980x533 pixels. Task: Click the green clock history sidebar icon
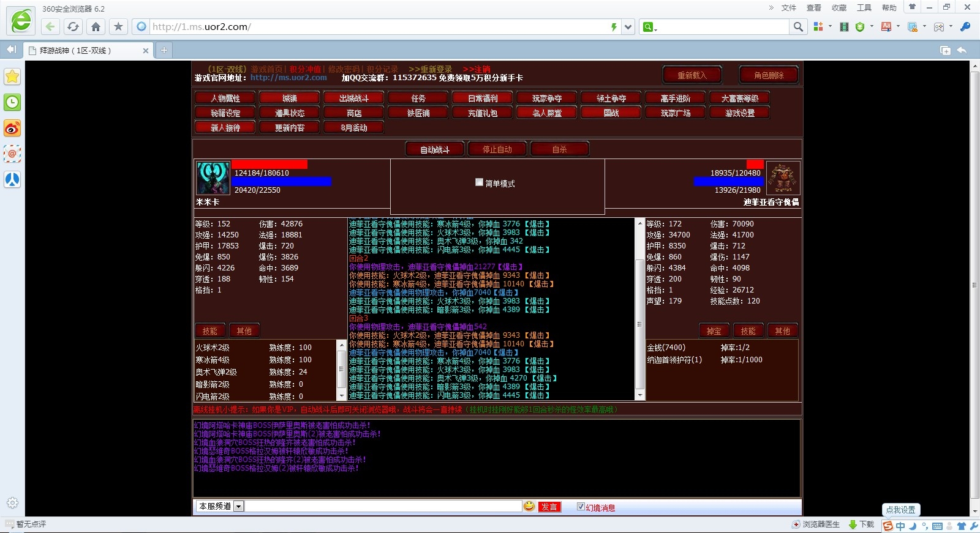[12, 103]
